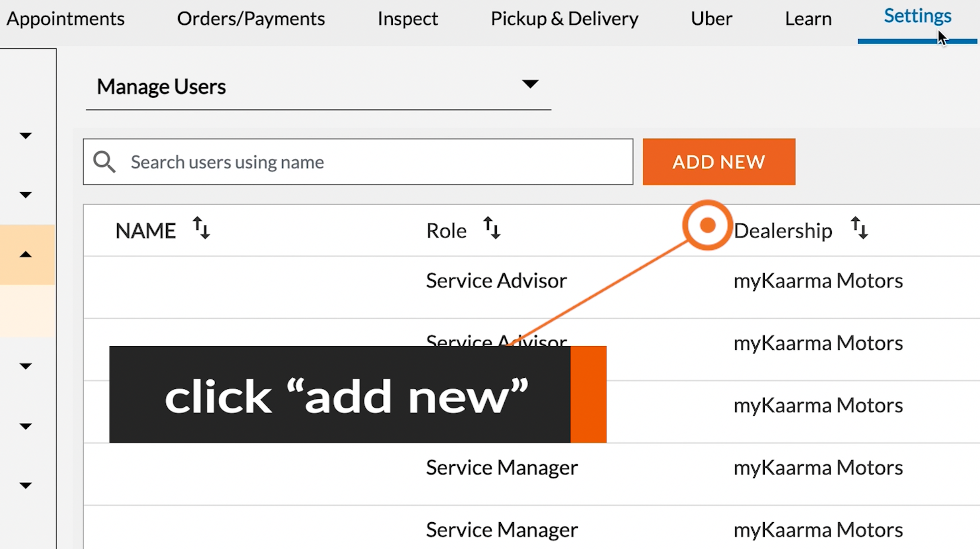980x549 pixels.
Task: Click the Dealership column header
Action: pyautogui.click(x=783, y=231)
